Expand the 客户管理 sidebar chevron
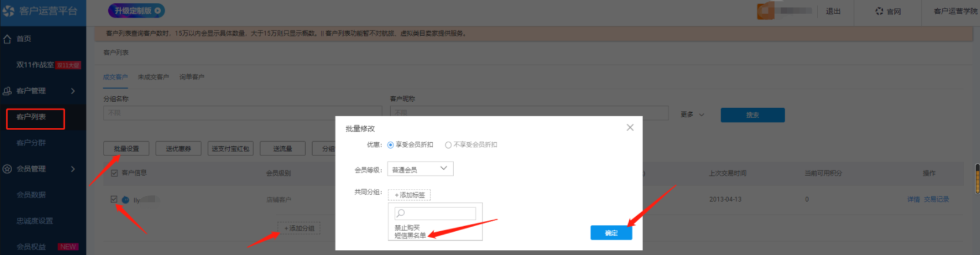The height and width of the screenshot is (255, 980). 73,91
